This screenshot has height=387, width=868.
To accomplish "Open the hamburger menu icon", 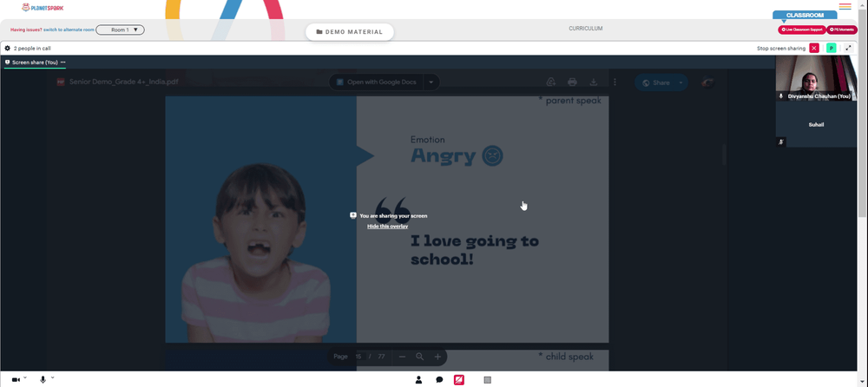I will coord(845,7).
